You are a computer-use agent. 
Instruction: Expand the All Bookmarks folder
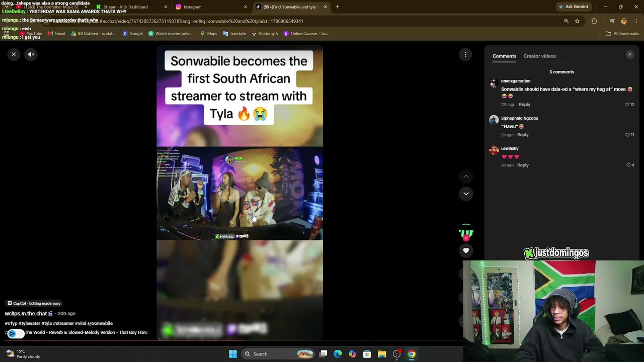tap(622, 34)
